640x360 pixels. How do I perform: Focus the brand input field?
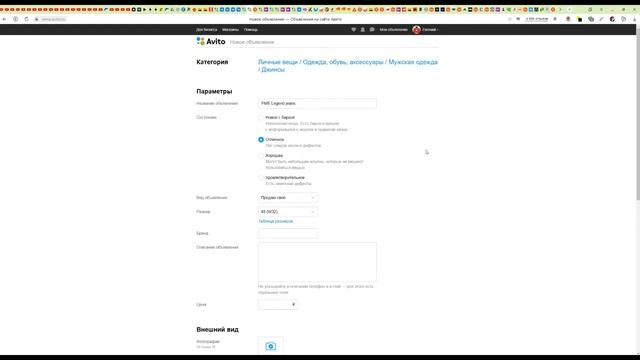288,233
